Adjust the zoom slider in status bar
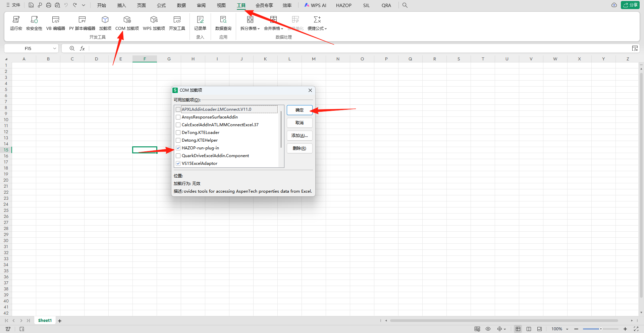644x333 pixels. pos(600,329)
